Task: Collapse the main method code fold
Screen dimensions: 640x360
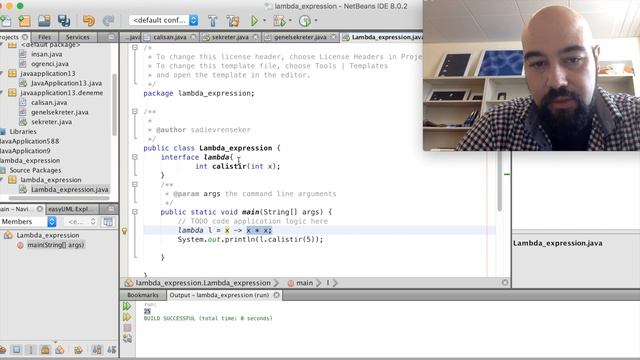Action: click(x=135, y=212)
